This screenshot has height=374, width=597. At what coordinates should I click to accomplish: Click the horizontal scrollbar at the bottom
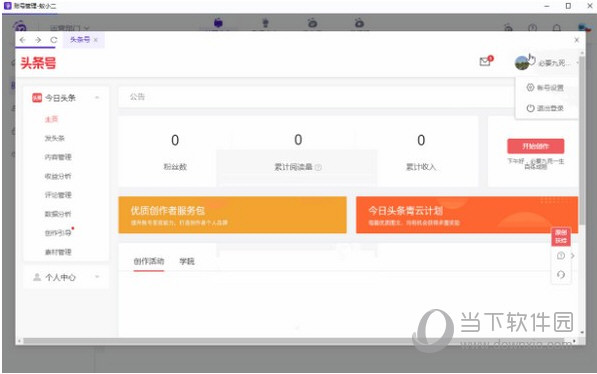tap(293, 341)
